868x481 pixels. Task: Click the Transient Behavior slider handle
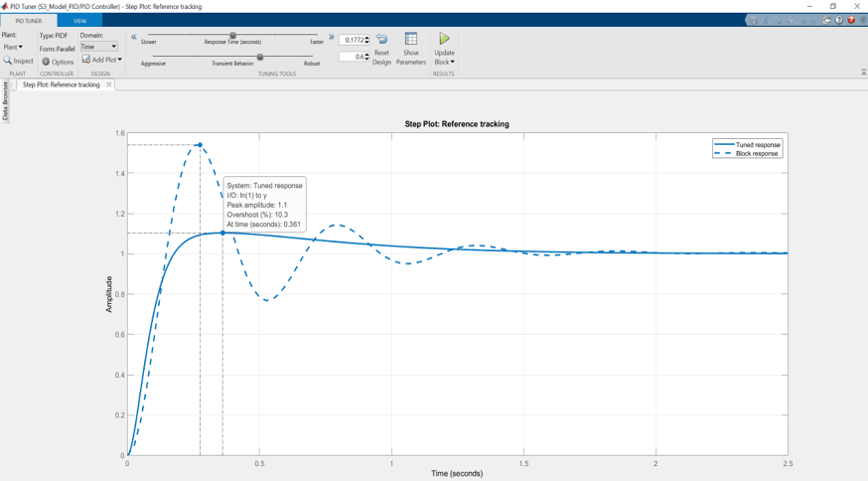pos(260,58)
